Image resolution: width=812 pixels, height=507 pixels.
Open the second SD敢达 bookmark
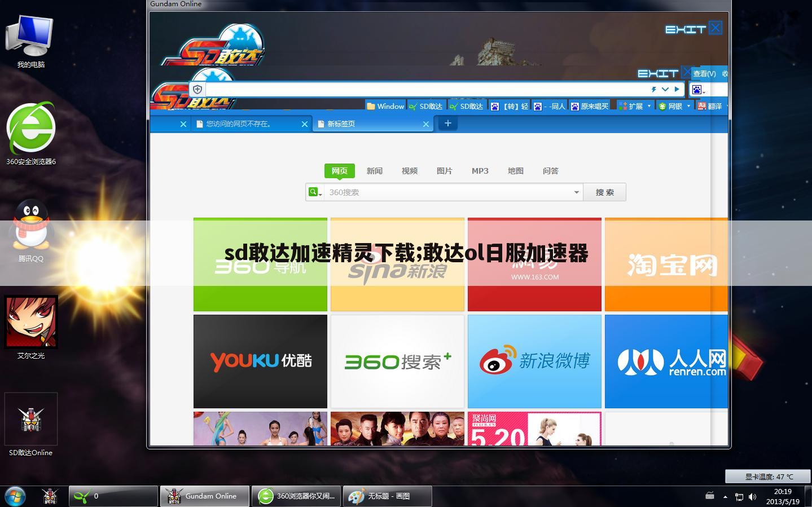466,106
